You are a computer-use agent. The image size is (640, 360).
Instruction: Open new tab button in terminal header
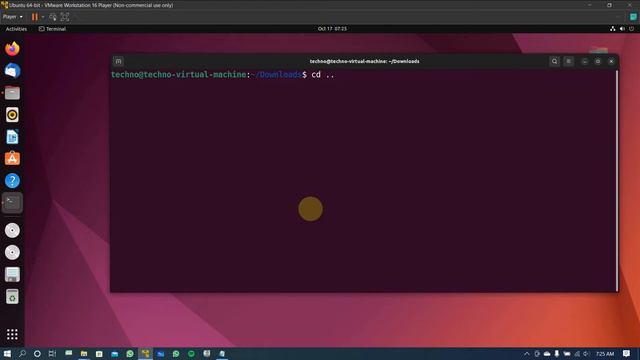118,61
